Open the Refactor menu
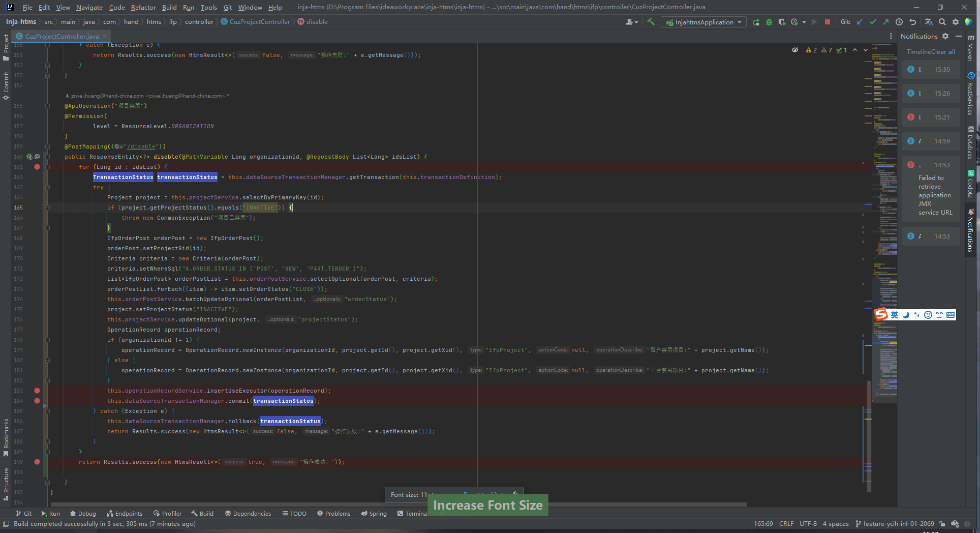 tap(143, 7)
